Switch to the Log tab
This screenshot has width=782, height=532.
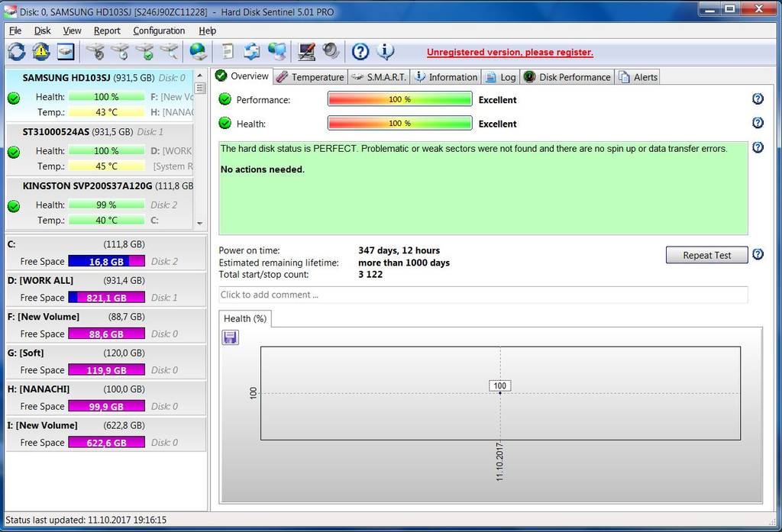pyautogui.click(x=501, y=77)
